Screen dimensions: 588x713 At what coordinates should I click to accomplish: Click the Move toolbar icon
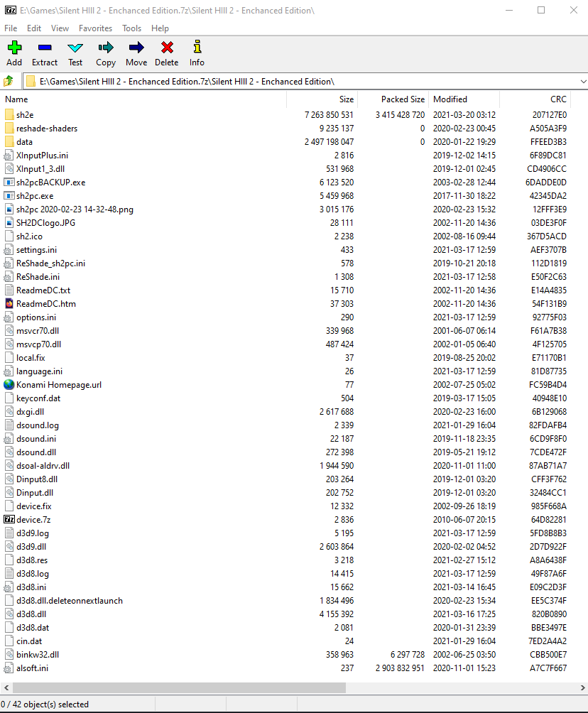click(x=136, y=48)
